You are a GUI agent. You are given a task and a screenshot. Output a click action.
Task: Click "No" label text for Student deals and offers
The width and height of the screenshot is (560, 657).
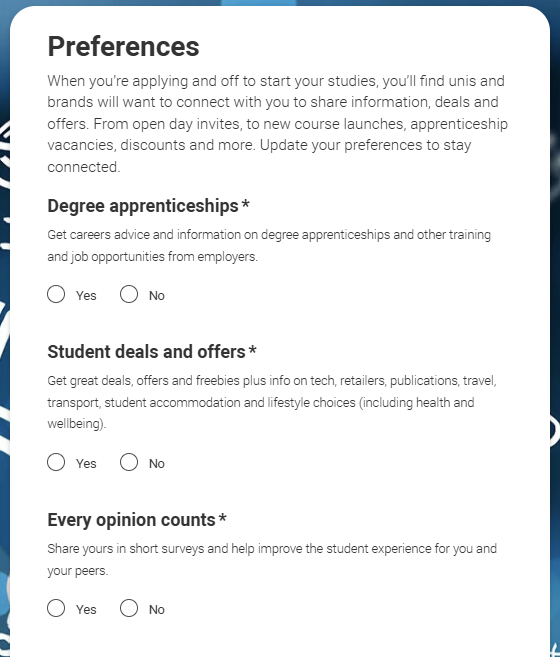click(x=157, y=463)
